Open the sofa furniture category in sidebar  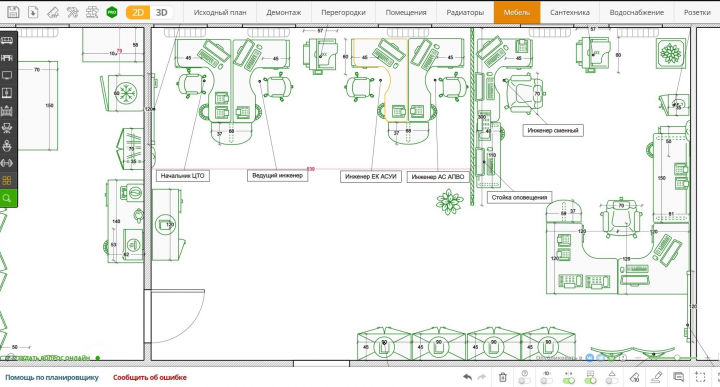pos(7,41)
